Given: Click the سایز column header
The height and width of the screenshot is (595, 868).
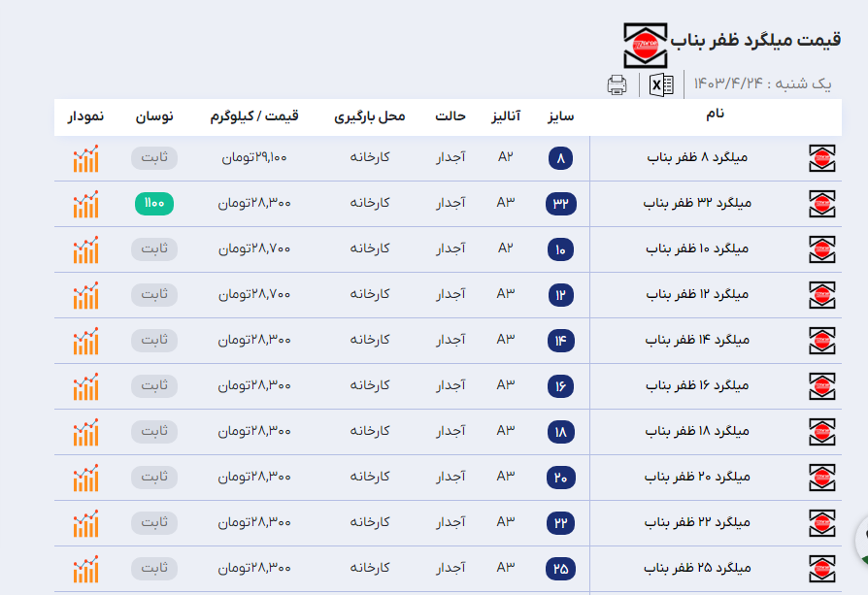Looking at the screenshot, I should point(559,116).
